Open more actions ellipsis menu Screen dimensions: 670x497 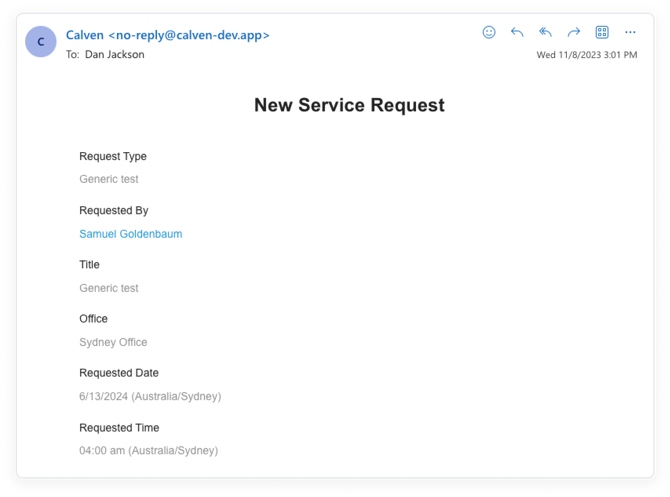point(630,32)
